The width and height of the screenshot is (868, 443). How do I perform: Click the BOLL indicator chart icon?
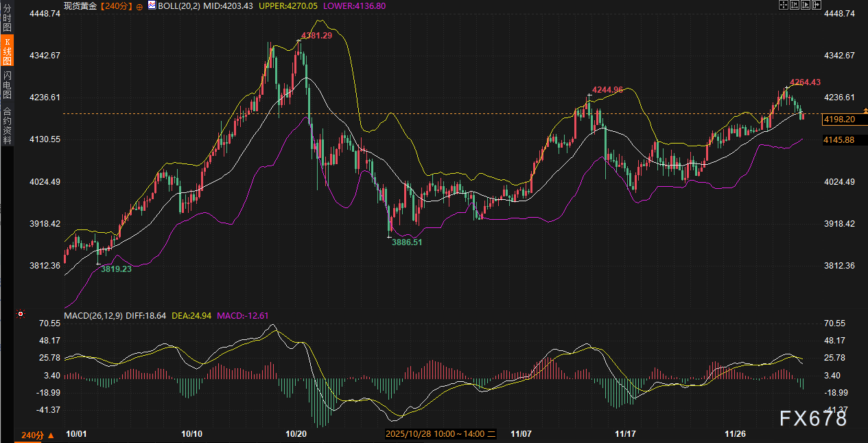click(x=151, y=5)
